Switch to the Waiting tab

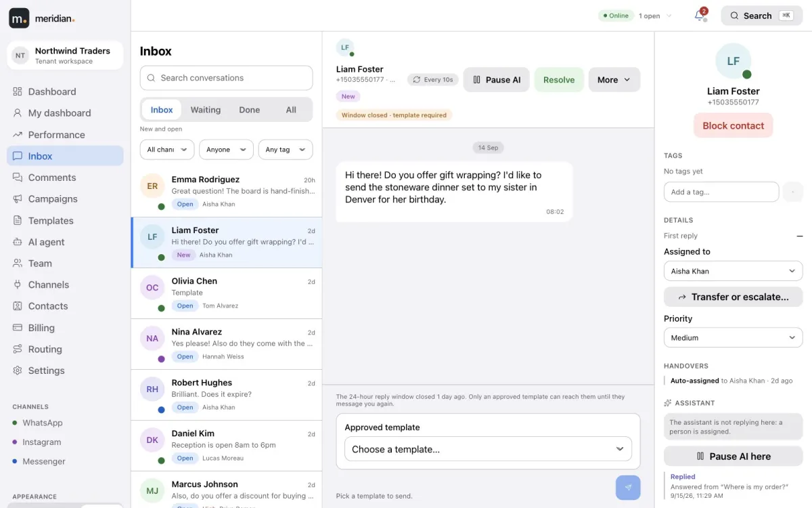pyautogui.click(x=206, y=110)
